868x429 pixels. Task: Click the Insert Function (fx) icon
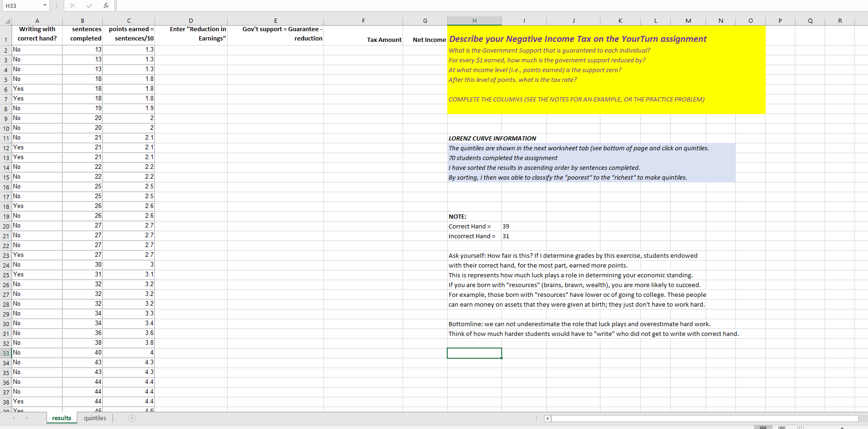(106, 6)
